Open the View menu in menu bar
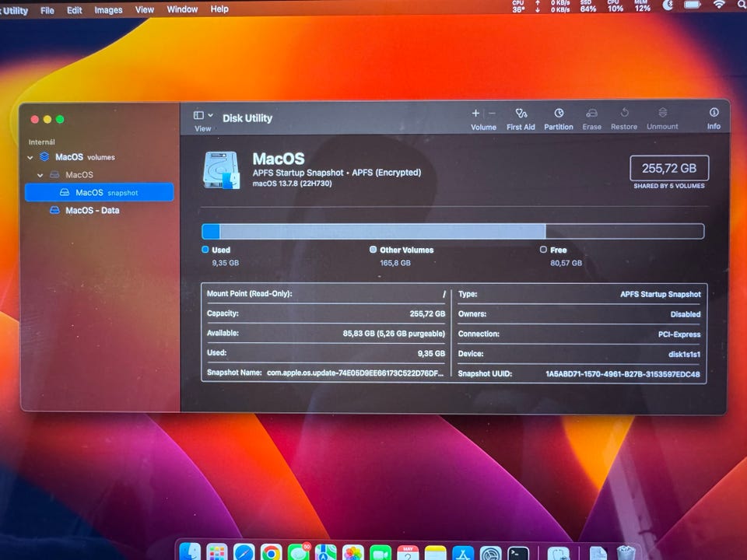 (145, 9)
